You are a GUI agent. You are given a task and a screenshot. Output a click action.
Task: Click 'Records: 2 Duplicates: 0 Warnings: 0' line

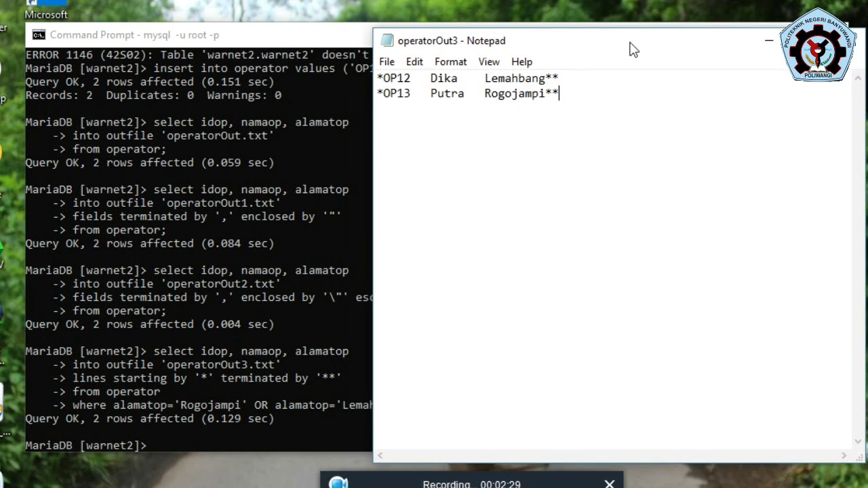153,95
